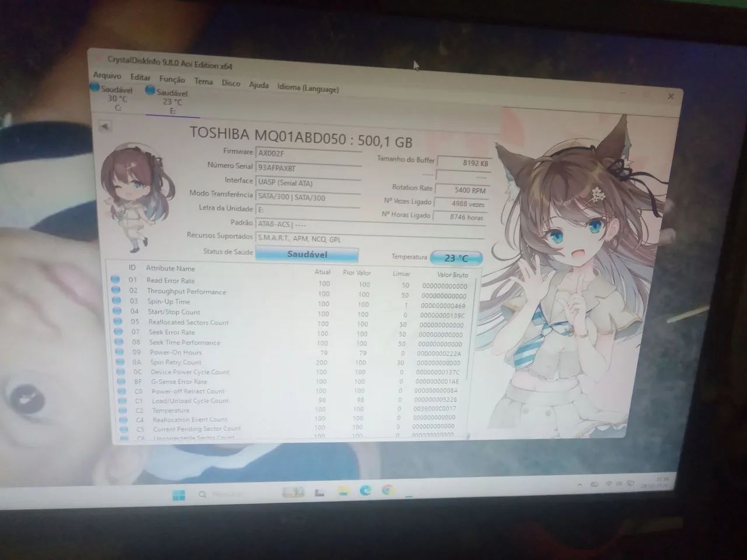This screenshot has height=560, width=747.
Task: Click the previous disk arrow icon
Action: click(x=104, y=126)
